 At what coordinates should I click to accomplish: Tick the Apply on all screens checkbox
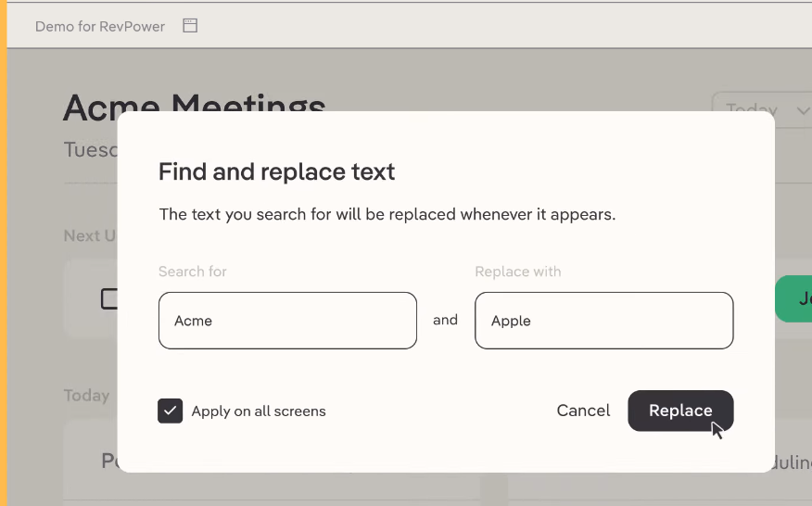click(x=170, y=411)
